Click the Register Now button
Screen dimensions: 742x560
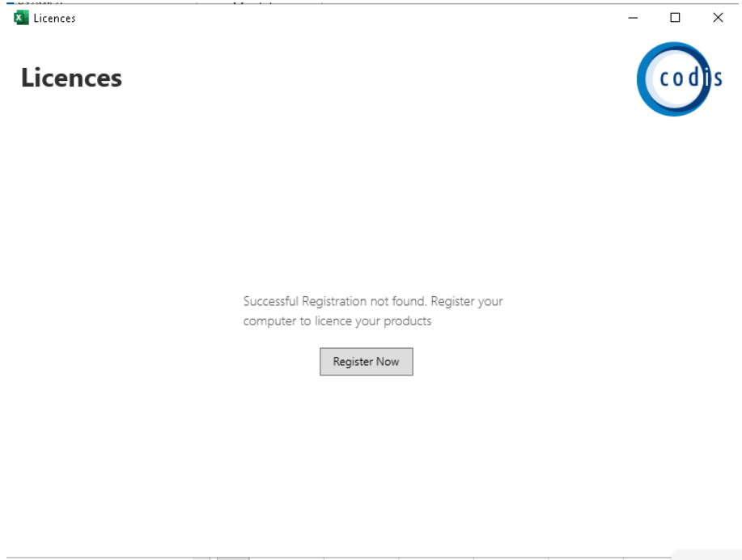pyautogui.click(x=367, y=362)
